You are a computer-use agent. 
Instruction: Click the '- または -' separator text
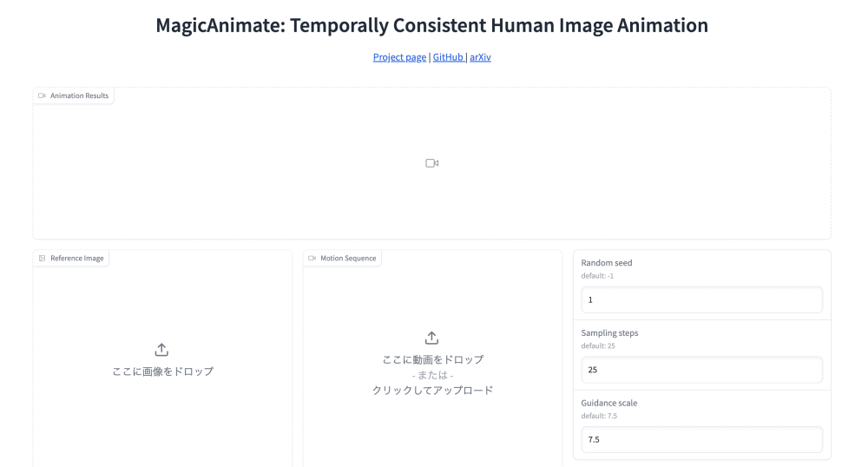(432, 375)
